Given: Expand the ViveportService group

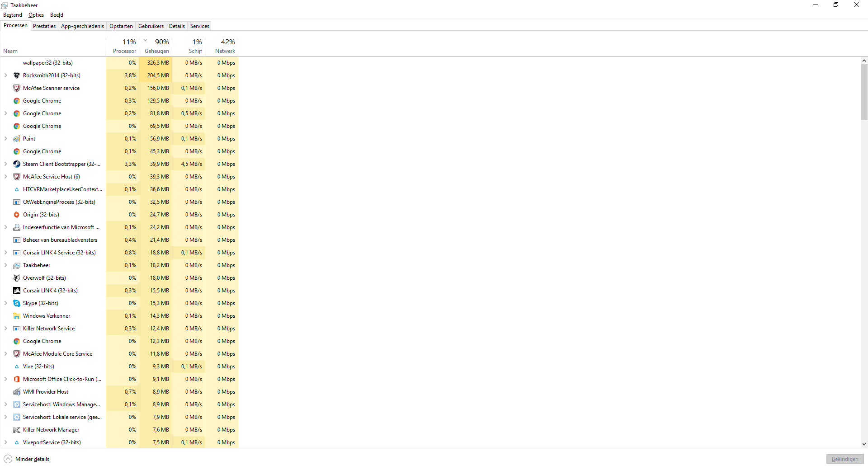Looking at the screenshot, I should (x=5, y=442).
